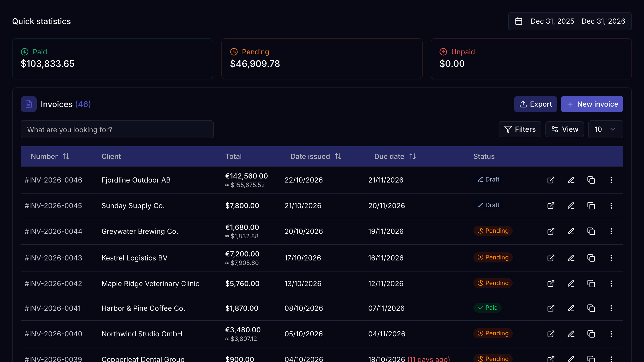Open Harbor & Pine Coffee invoice externally
644x362 pixels.
click(x=551, y=308)
